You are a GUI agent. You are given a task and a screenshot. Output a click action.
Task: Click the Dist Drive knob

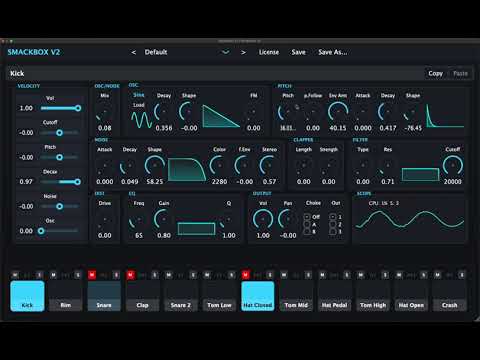(x=105, y=220)
